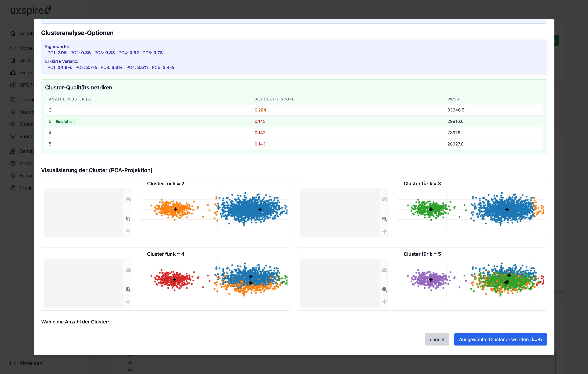Activate pan tool on k = 5 plot
The height and width of the screenshot is (374, 588).
pos(385,302)
